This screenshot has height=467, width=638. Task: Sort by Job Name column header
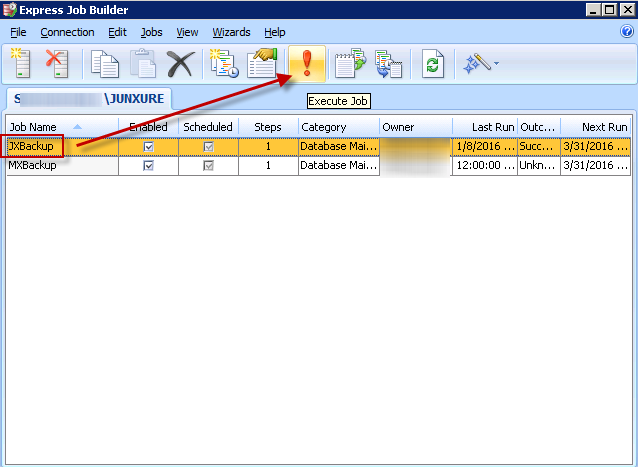[62, 127]
